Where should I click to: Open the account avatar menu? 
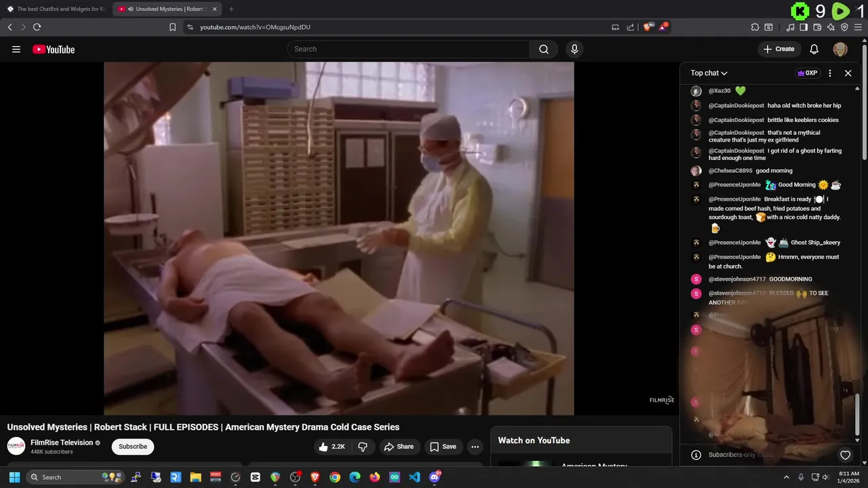click(840, 49)
